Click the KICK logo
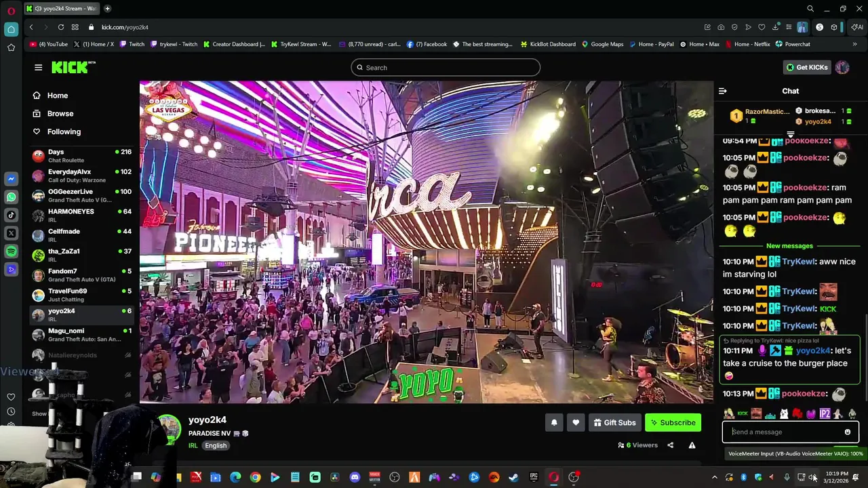This screenshot has width=868, height=488. point(73,67)
